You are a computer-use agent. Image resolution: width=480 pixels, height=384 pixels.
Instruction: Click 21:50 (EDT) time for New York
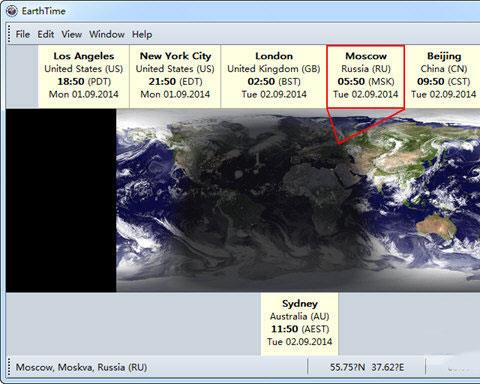[175, 82]
